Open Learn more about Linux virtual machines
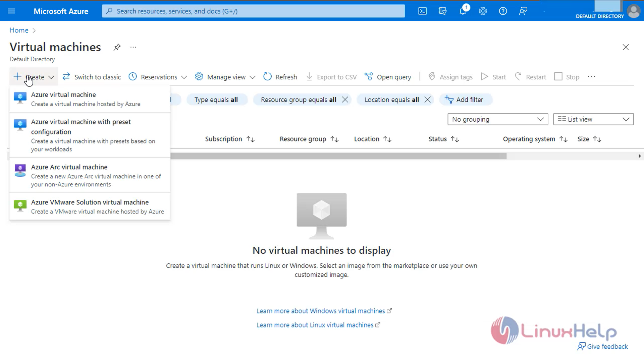The width and height of the screenshot is (644, 362). click(318, 325)
